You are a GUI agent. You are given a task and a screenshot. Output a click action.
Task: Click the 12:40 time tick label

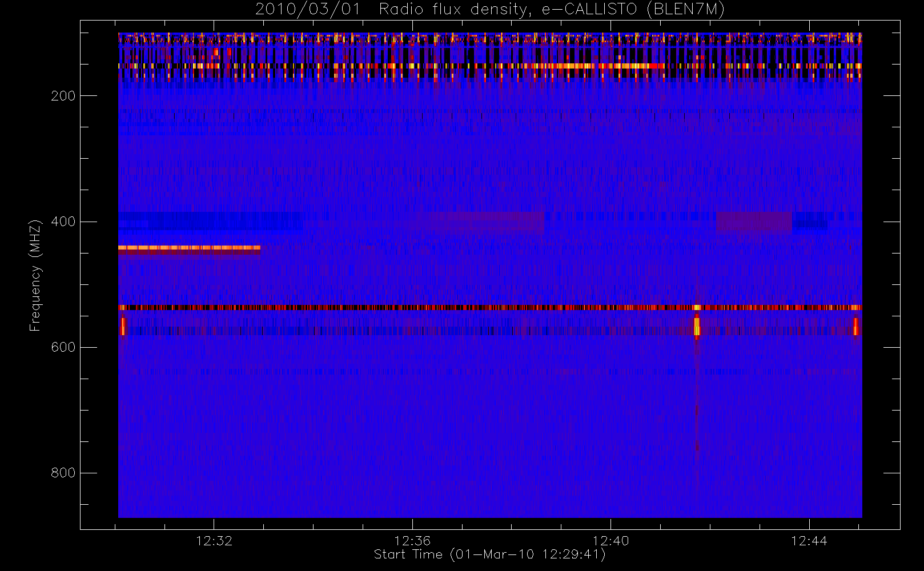click(610, 541)
